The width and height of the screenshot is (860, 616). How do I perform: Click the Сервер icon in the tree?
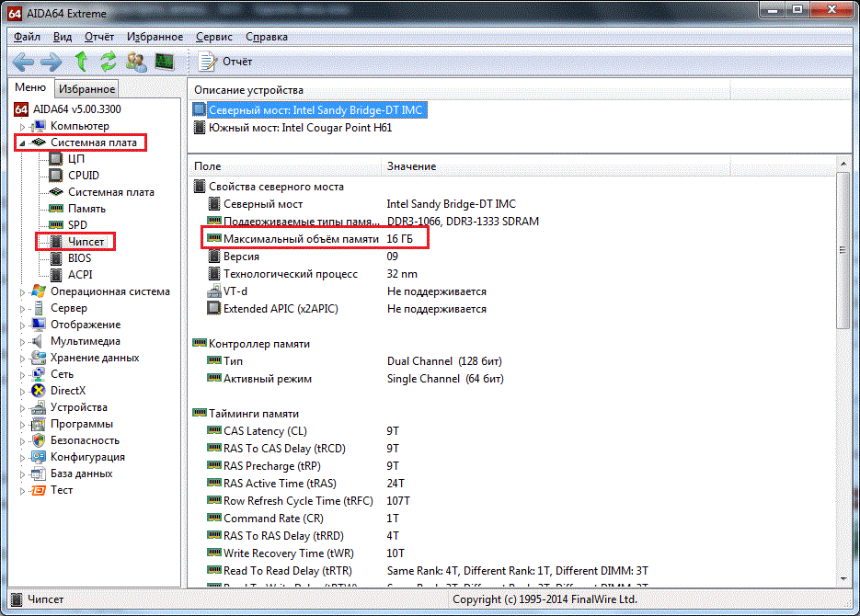coord(39,308)
